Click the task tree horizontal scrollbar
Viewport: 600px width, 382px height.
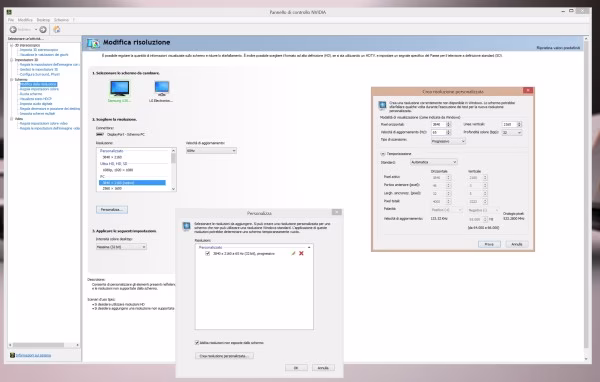pos(43,345)
